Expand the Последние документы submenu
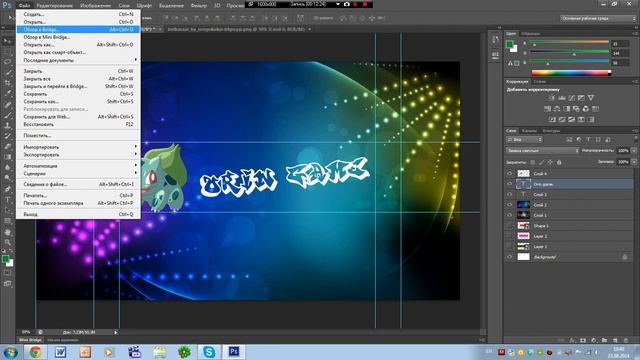Image resolution: width=640 pixels, height=360 pixels. pos(78,60)
